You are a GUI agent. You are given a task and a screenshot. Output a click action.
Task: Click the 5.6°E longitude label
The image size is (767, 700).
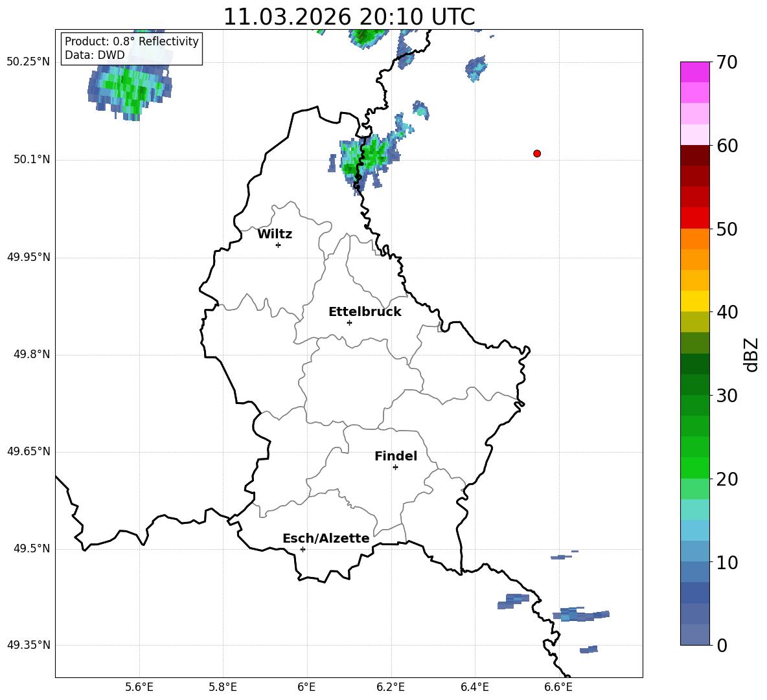[139, 687]
